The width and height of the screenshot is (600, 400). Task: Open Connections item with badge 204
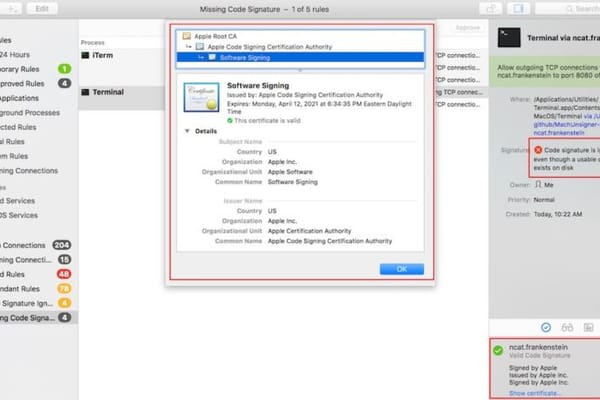(36, 245)
